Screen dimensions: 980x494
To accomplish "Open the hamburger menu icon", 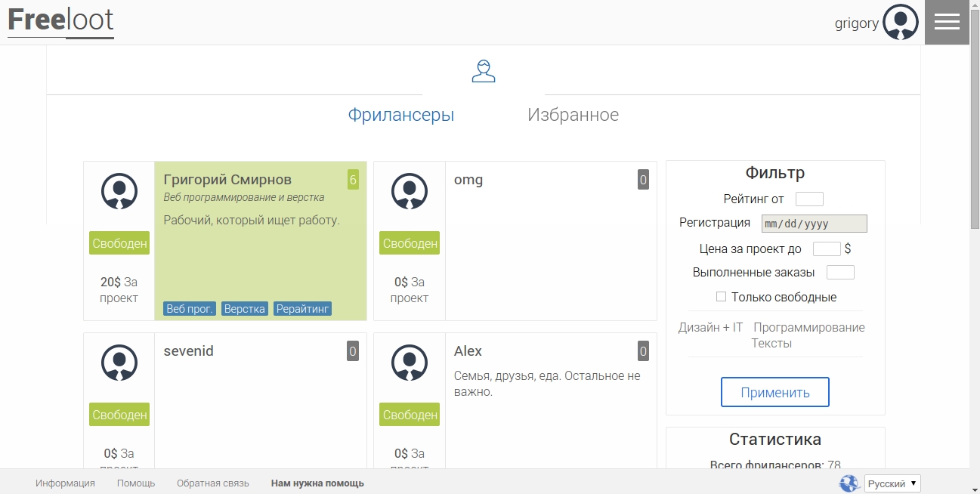I will click(x=947, y=22).
